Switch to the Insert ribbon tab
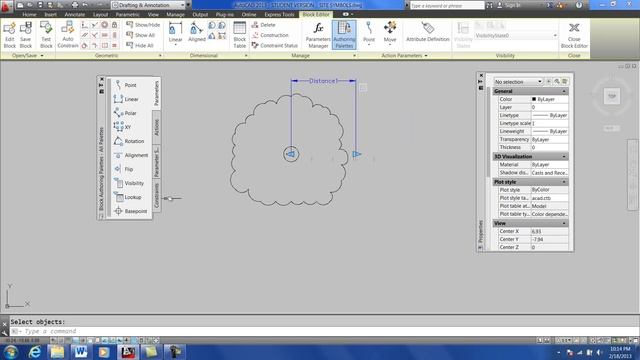The image size is (640, 360). pyautogui.click(x=51, y=14)
